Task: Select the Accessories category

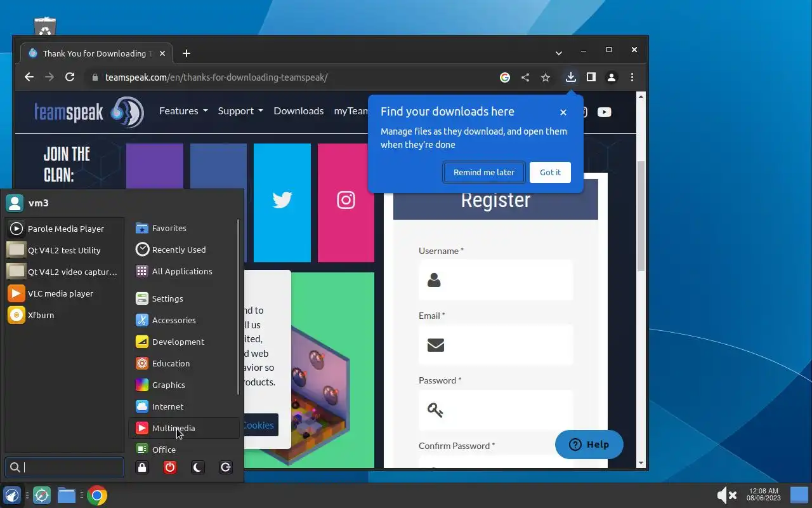Action: 184,320
